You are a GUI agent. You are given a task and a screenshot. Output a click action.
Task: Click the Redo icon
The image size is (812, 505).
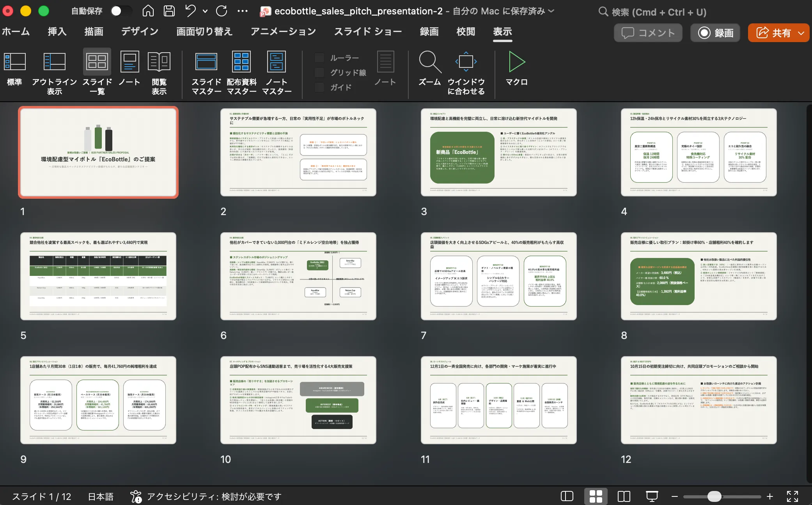222,11
